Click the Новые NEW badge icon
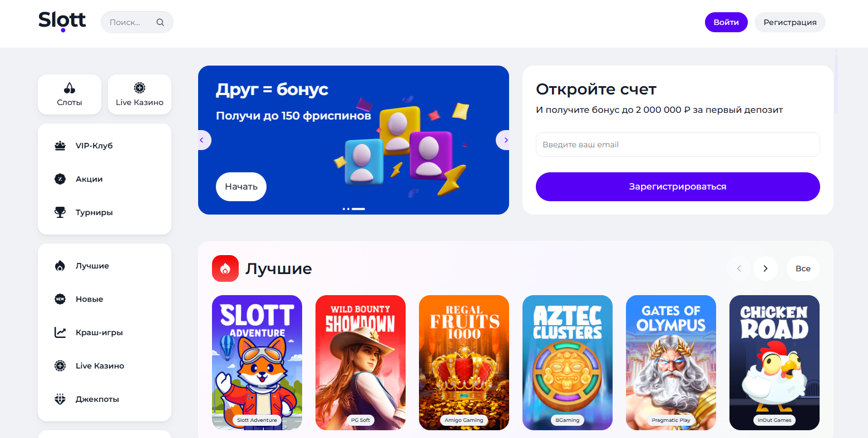Viewport: 868px width, 438px height. 60,299
